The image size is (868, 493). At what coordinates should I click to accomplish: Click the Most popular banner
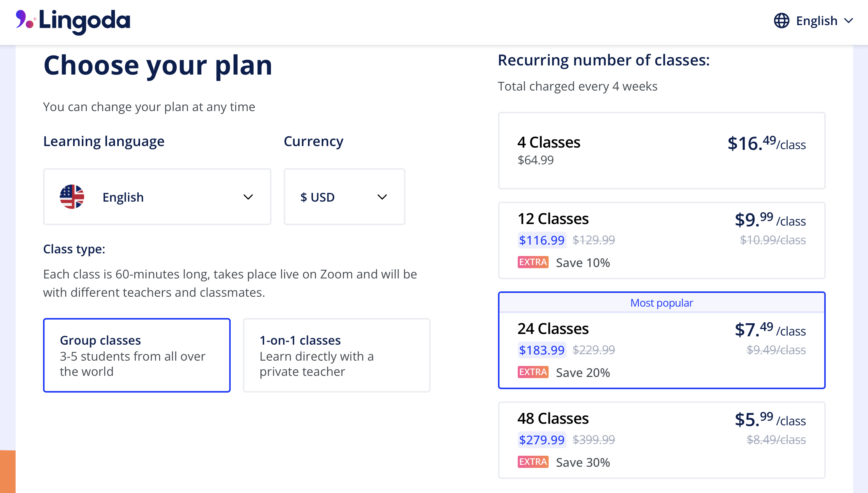pyautogui.click(x=661, y=302)
